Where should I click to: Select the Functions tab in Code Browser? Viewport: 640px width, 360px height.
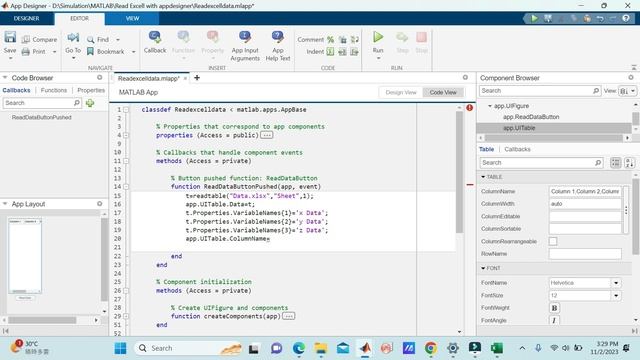pos(54,90)
